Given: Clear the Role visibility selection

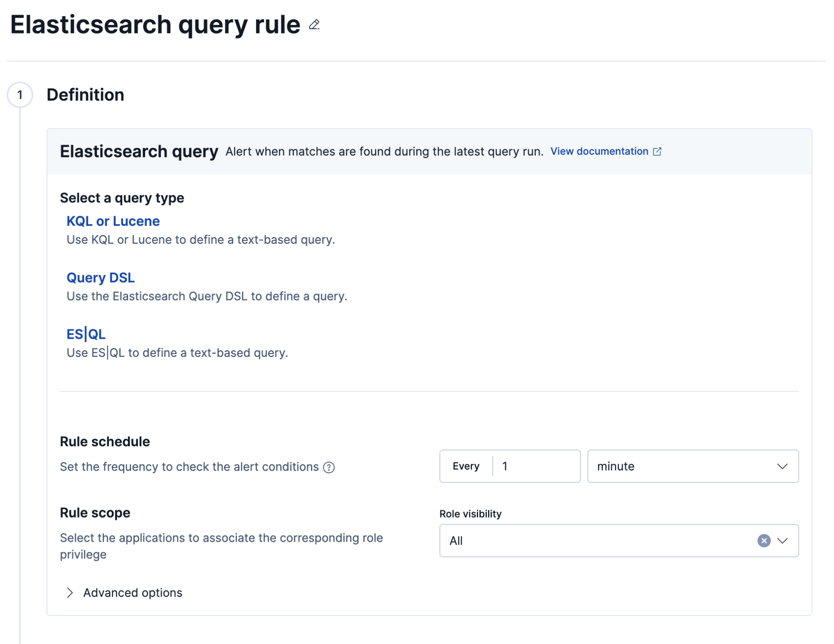Looking at the screenshot, I should [x=763, y=541].
